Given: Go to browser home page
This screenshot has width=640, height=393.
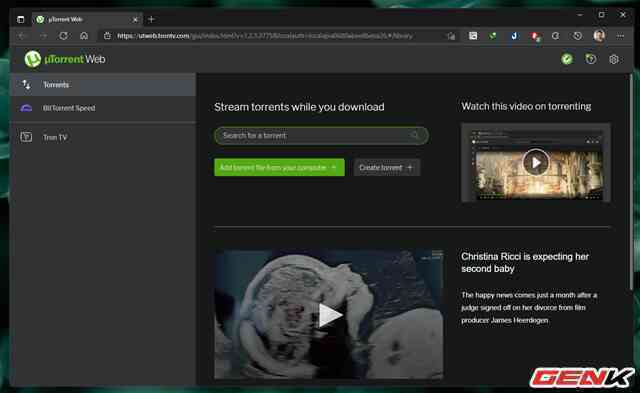Looking at the screenshot, I should [84, 36].
